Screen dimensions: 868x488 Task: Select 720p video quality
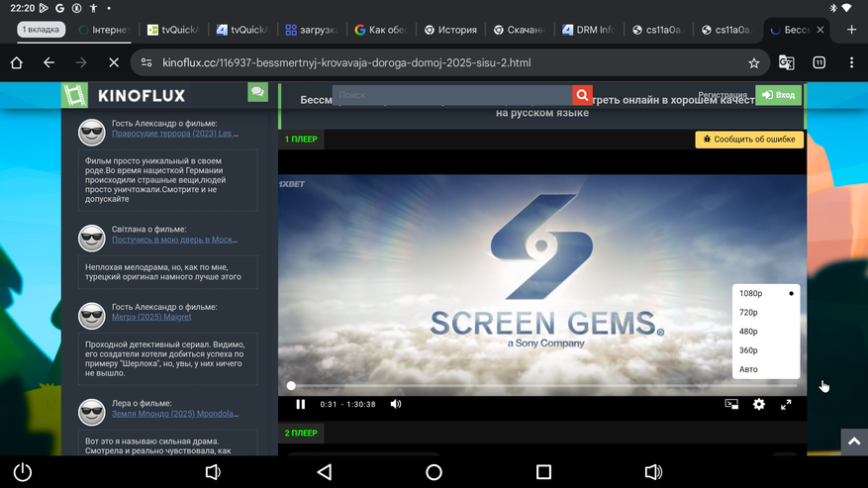tap(766, 313)
